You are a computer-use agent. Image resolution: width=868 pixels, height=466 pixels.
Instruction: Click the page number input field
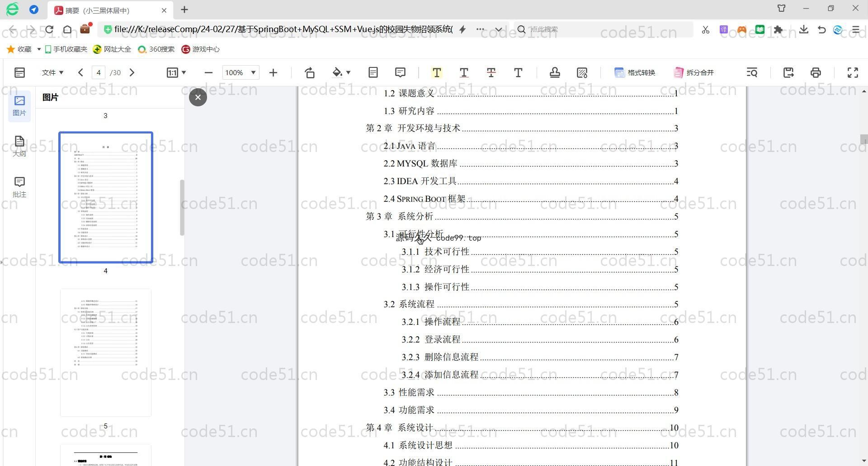(x=99, y=72)
